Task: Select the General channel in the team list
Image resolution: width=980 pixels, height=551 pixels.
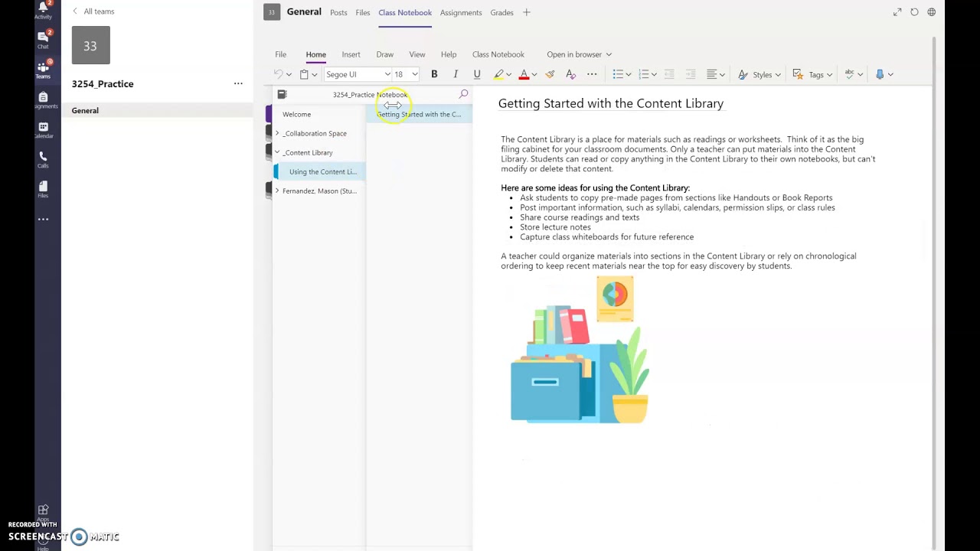Action: 157,110
